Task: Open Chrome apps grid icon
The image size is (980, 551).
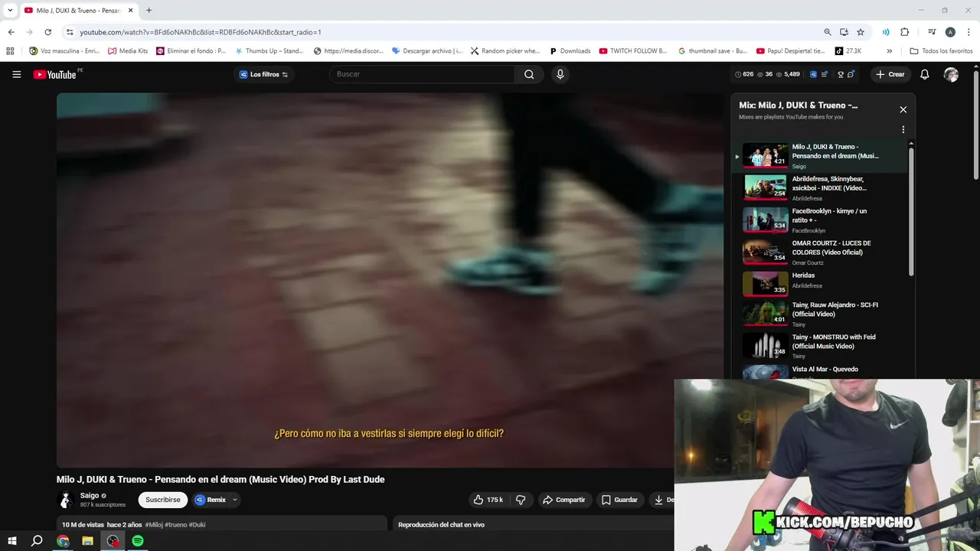Action: [x=10, y=51]
